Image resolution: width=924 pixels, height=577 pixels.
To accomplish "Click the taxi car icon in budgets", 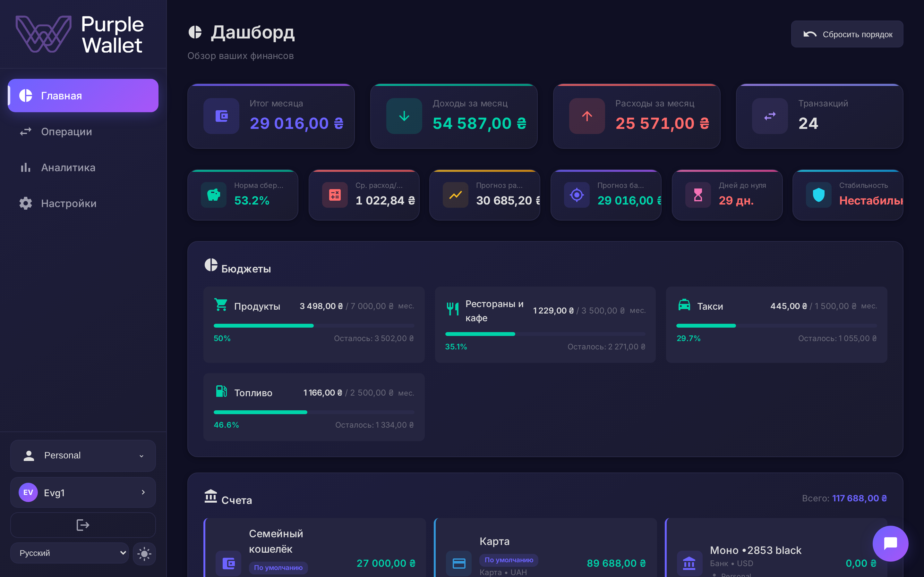I will pos(684,305).
